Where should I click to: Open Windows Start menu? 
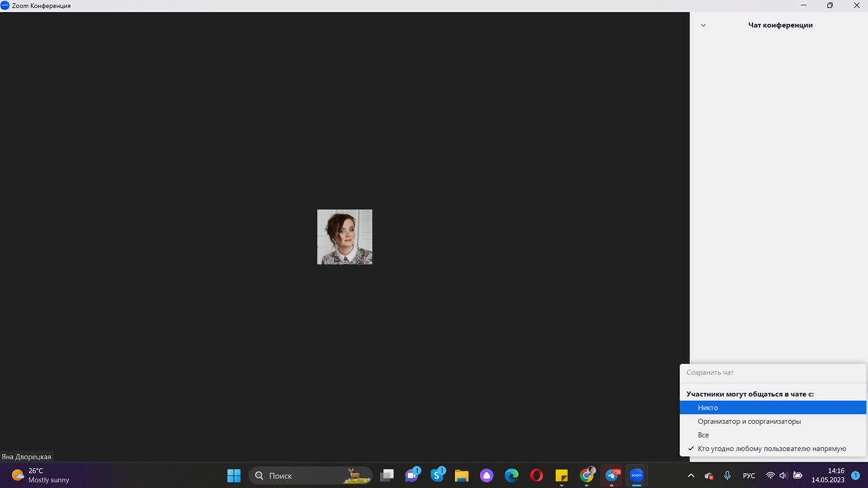(234, 476)
